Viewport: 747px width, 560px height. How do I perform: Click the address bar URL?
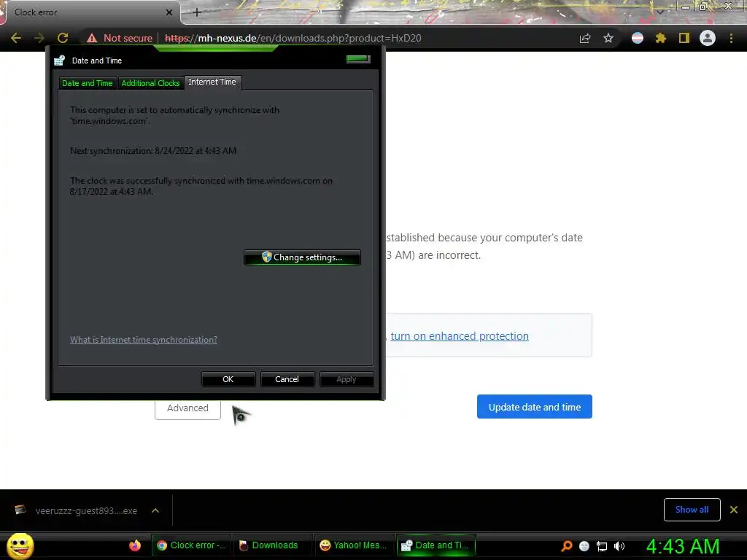(293, 38)
